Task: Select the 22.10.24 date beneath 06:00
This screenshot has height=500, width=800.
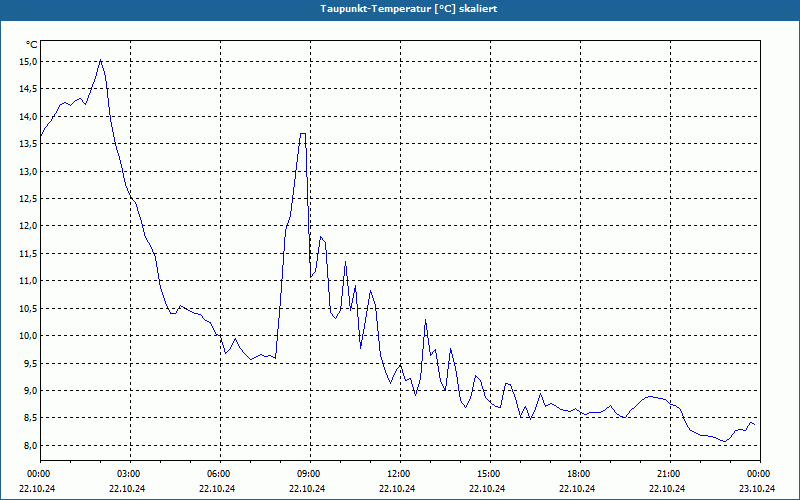Action: (217, 488)
